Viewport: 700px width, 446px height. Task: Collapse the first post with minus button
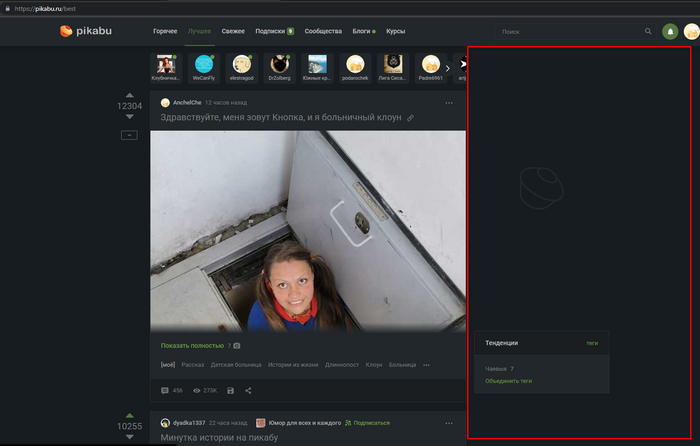pos(129,135)
